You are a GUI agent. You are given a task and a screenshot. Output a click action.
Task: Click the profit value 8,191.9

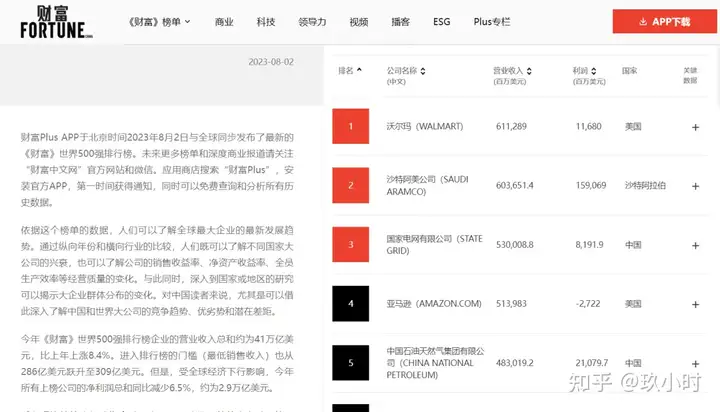click(590, 244)
